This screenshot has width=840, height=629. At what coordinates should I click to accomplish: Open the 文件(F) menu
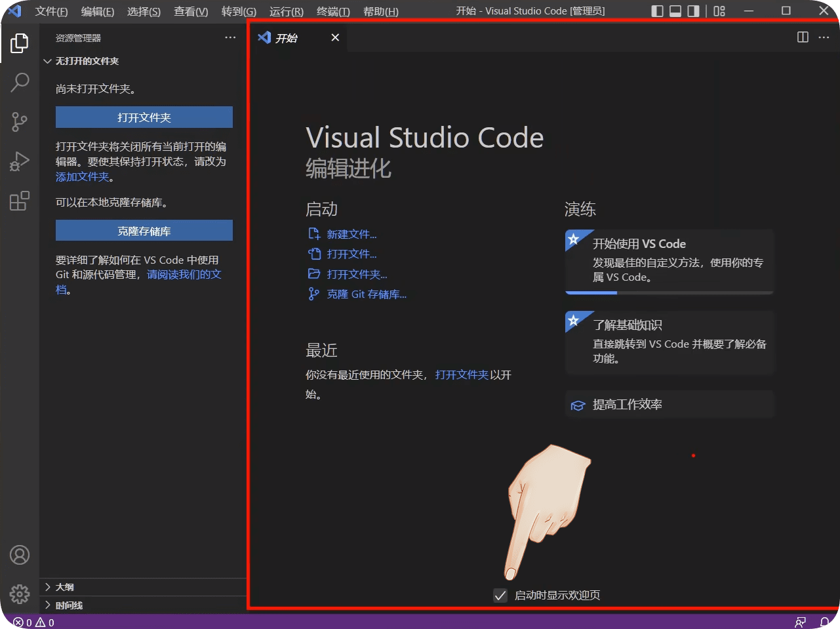coord(51,11)
